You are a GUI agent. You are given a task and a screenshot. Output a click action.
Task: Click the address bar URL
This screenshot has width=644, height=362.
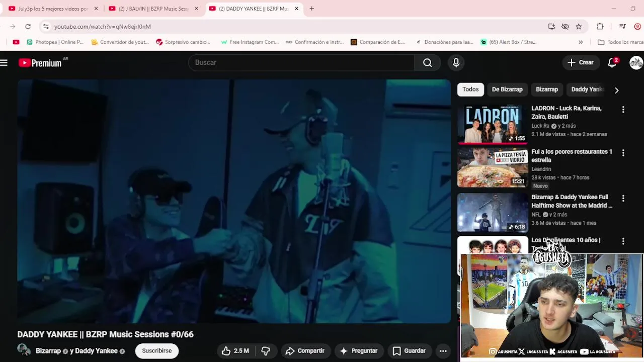coord(103,27)
